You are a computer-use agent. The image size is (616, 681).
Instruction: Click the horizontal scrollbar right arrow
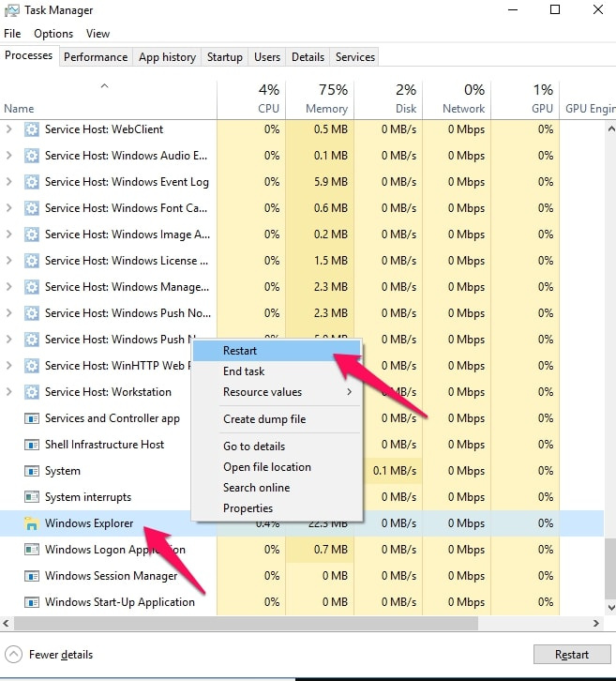(x=597, y=623)
